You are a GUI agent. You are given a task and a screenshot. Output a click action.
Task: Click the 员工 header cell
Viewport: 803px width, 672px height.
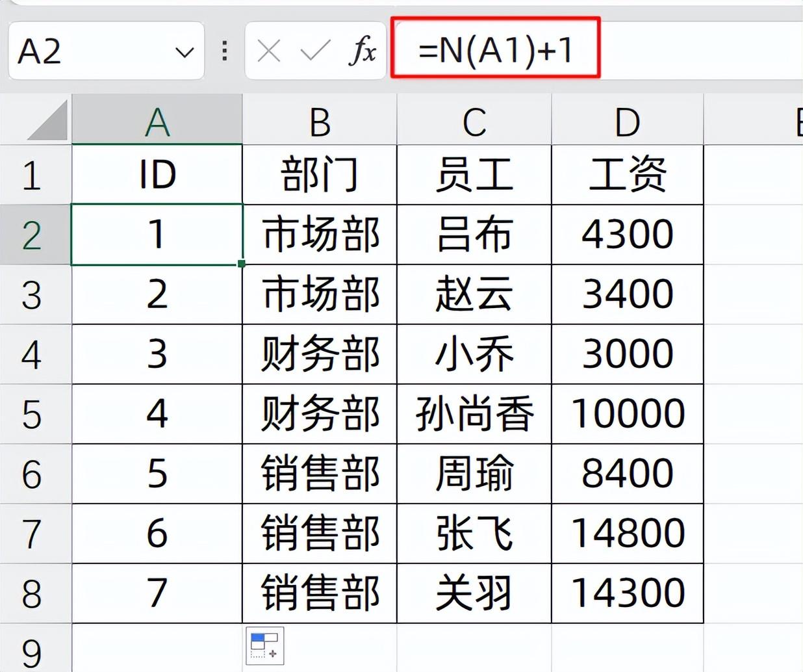(x=474, y=175)
